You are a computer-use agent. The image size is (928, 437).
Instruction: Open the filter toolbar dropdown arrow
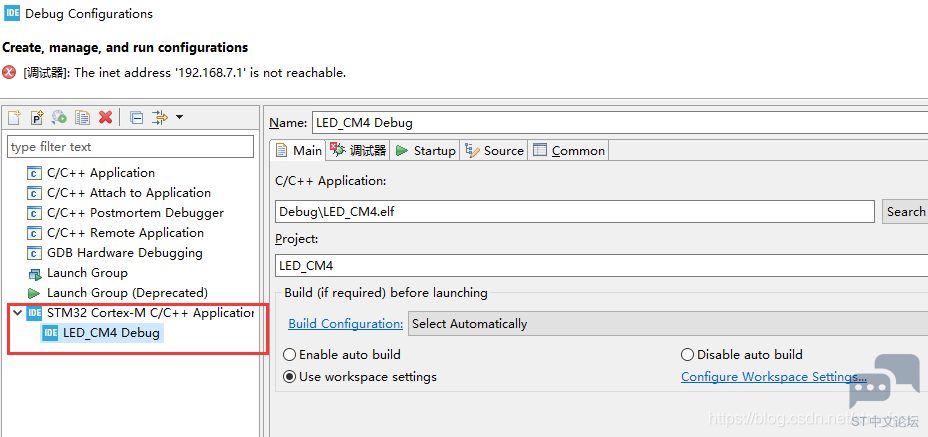coord(179,117)
